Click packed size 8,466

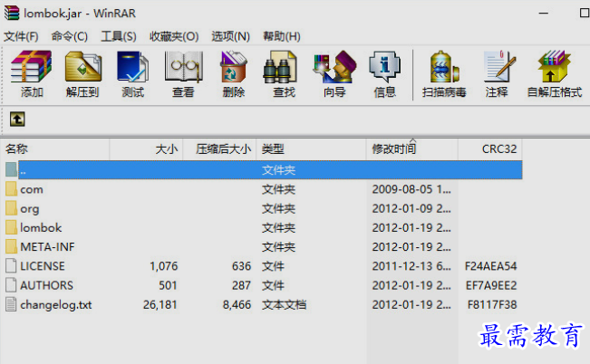click(237, 304)
